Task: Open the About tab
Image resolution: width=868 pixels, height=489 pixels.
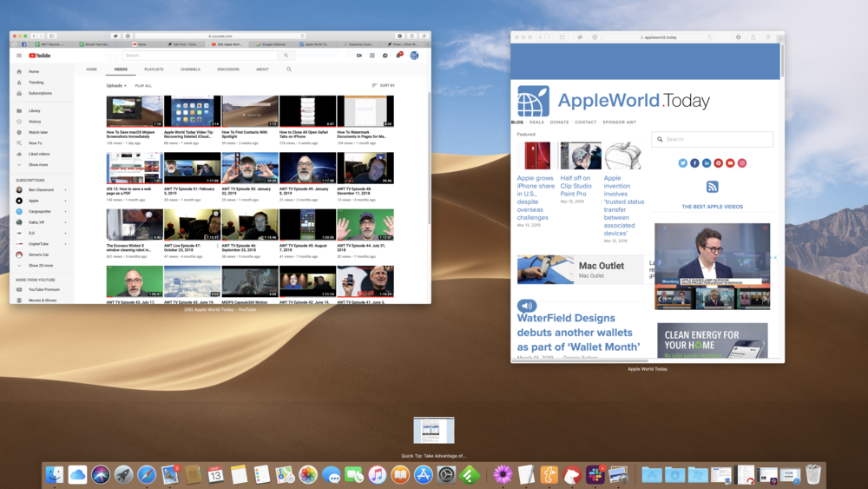Action: [x=262, y=69]
